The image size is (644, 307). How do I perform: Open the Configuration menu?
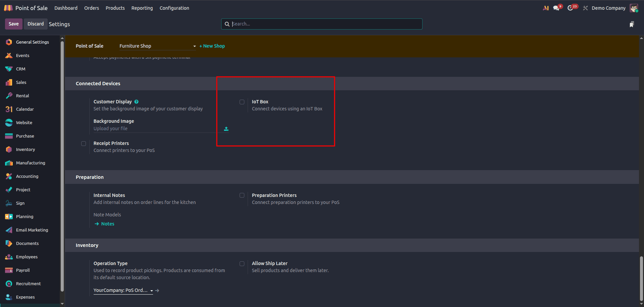[174, 8]
